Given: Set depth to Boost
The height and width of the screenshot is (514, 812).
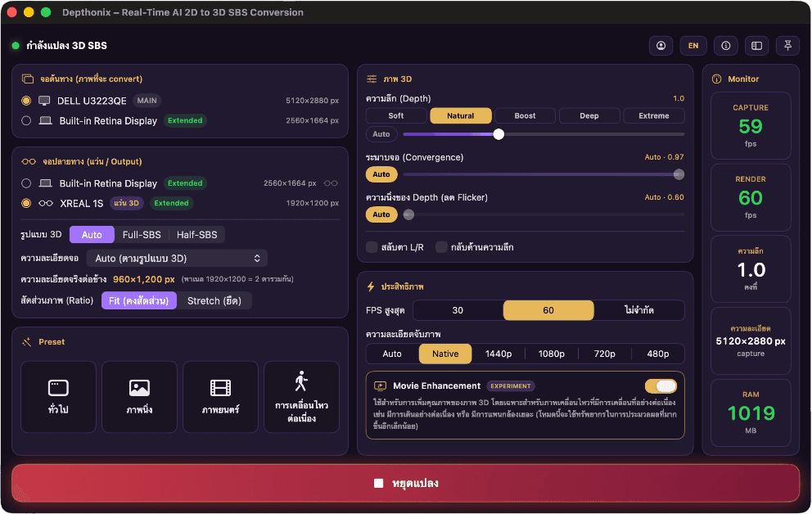Looking at the screenshot, I should (526, 115).
